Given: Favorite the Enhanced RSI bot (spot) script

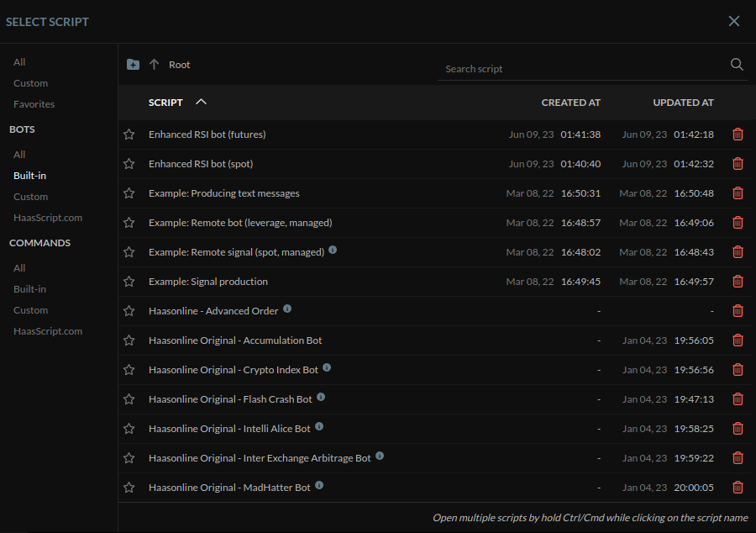Looking at the screenshot, I should [x=129, y=163].
